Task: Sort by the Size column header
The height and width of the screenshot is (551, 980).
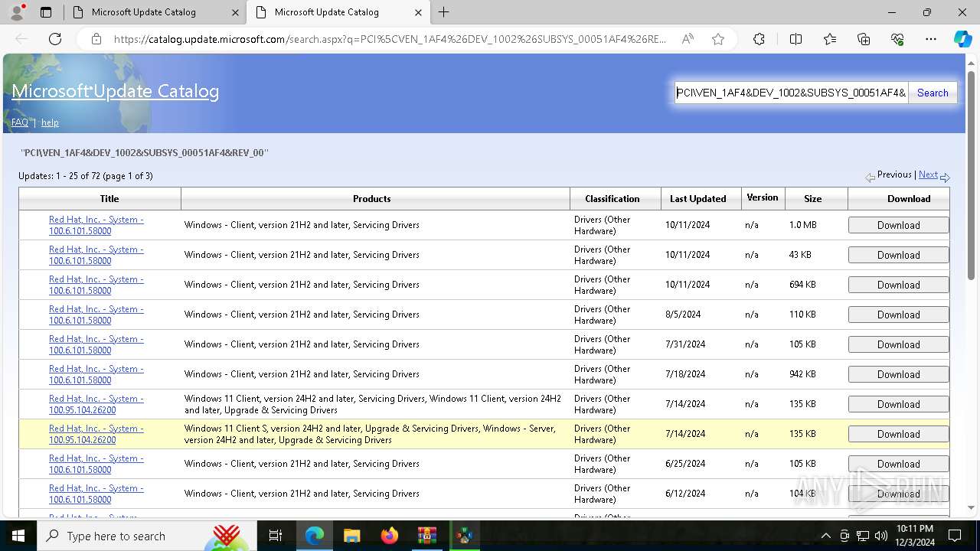Action: (813, 198)
